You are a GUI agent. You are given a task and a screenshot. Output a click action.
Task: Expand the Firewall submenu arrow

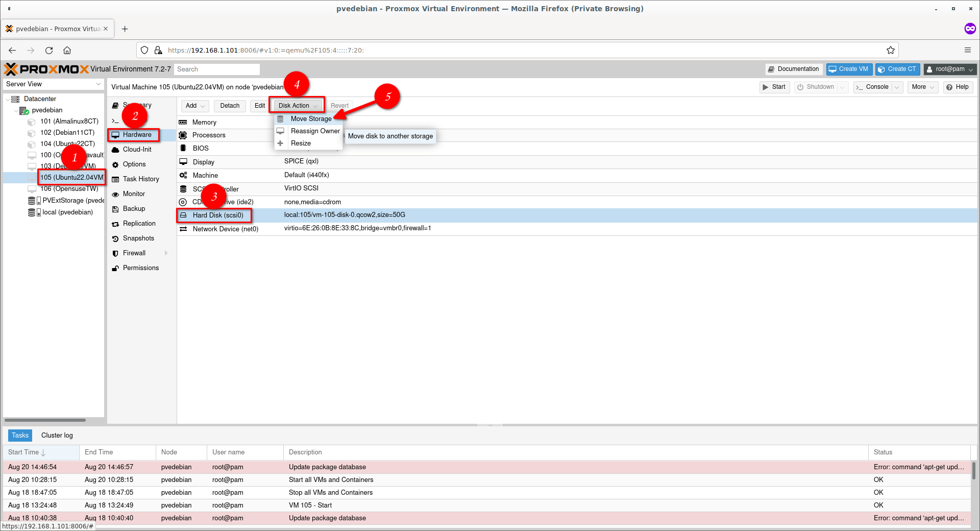pyautogui.click(x=166, y=253)
